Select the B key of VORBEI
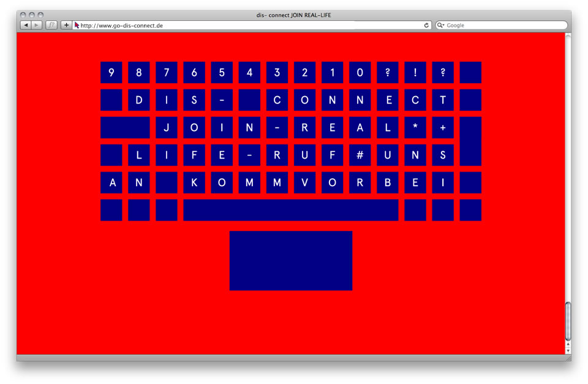This screenshot has height=384, width=588. [x=387, y=183]
